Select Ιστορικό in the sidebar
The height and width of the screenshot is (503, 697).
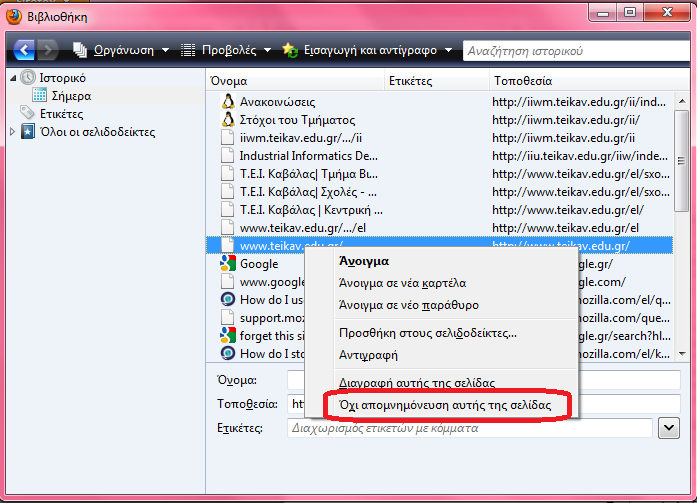point(62,78)
